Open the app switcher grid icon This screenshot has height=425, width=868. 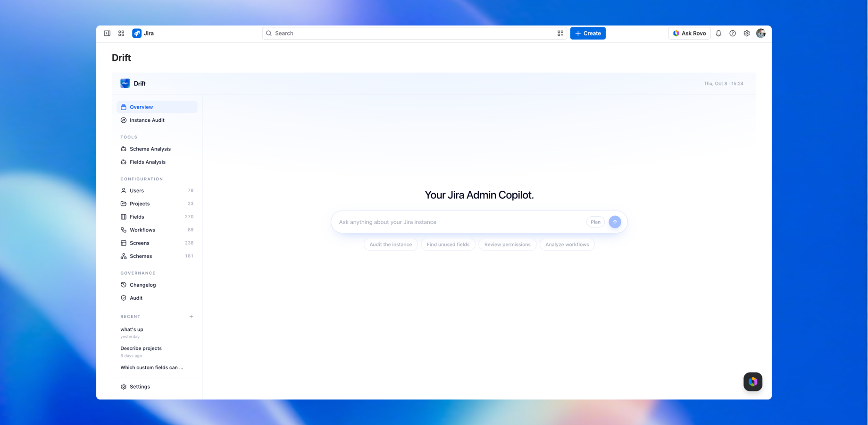pyautogui.click(x=121, y=34)
